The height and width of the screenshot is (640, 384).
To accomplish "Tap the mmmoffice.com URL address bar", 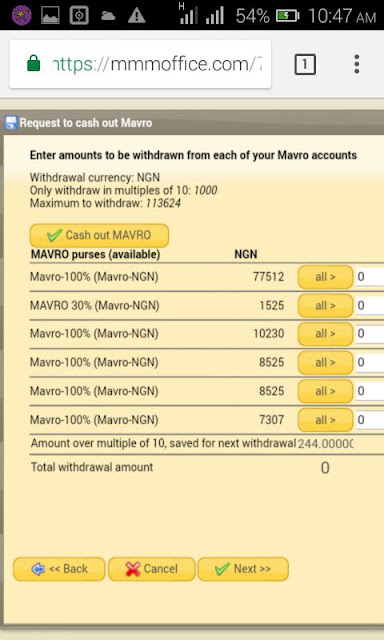I will [x=140, y=64].
